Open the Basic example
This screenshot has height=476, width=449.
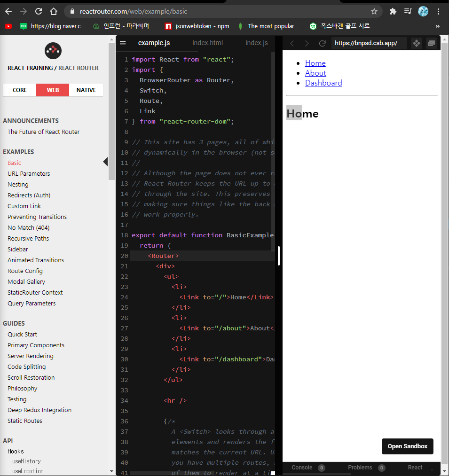click(14, 163)
